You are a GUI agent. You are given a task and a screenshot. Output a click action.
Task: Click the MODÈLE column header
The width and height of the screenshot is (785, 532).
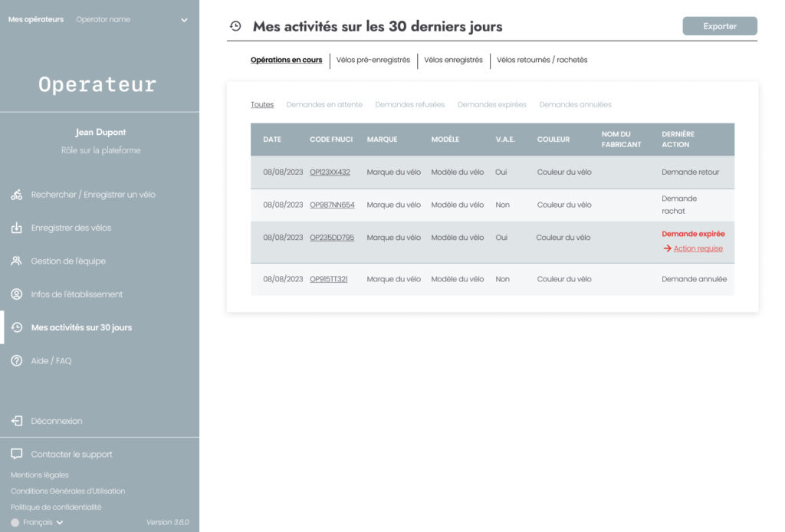[445, 139]
